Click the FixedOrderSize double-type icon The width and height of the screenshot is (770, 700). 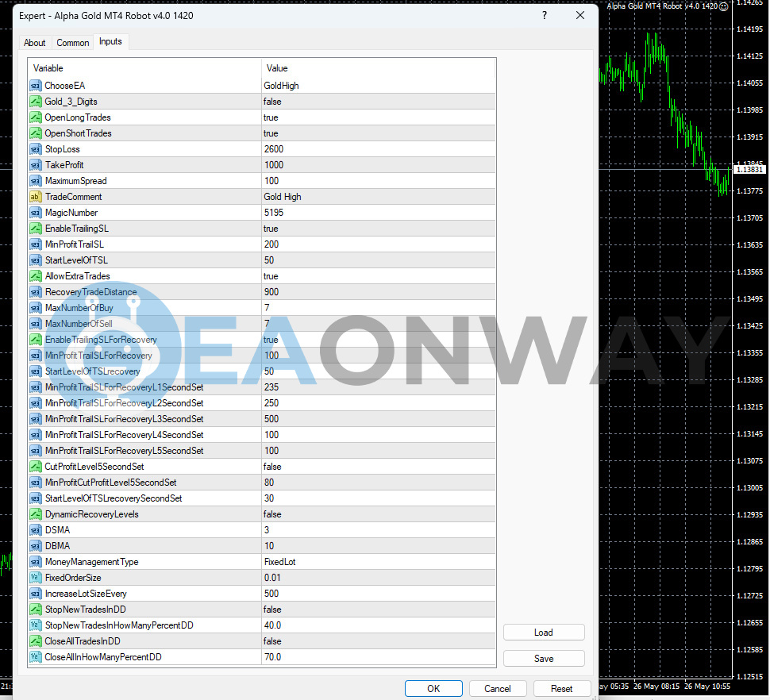[36, 578]
